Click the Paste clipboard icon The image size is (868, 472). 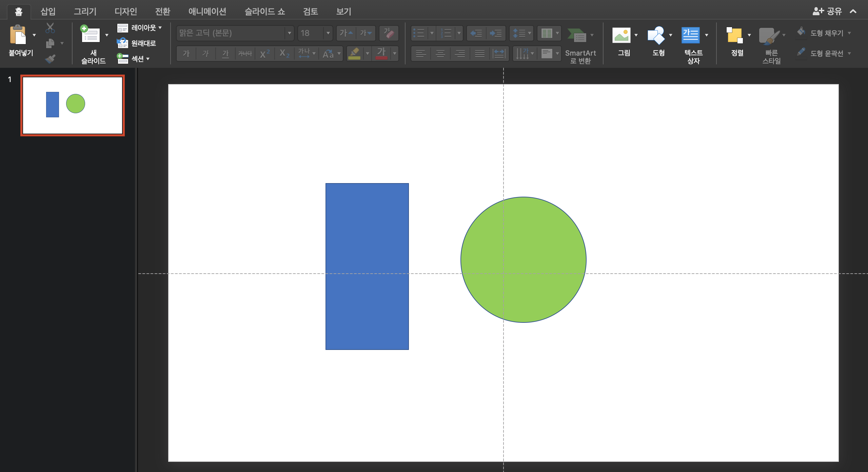tap(18, 35)
